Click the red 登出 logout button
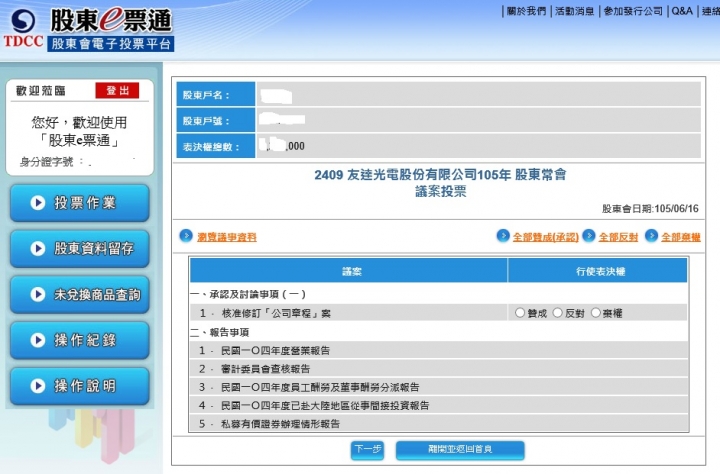Image resolution: width=720 pixels, height=474 pixels. pos(117,90)
